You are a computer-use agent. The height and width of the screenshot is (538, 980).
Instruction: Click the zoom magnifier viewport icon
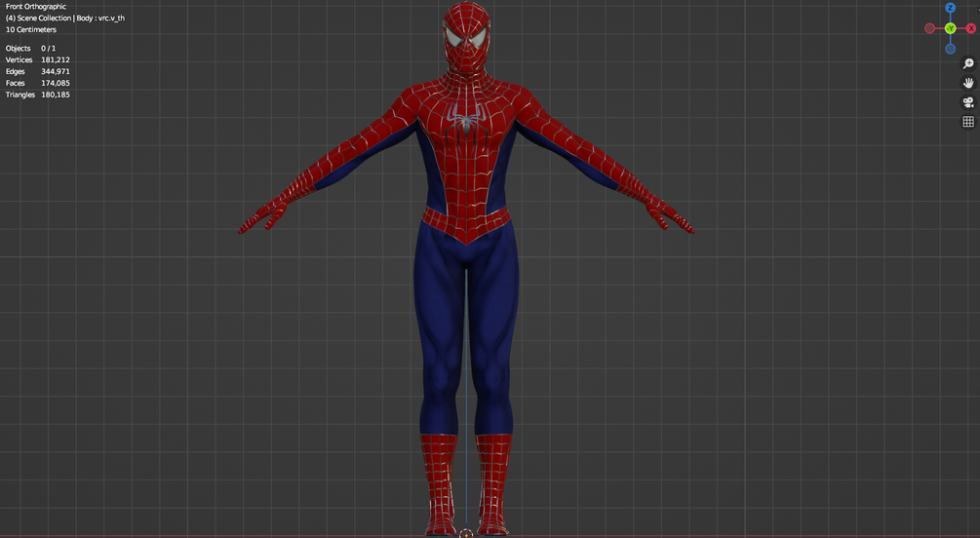point(968,63)
